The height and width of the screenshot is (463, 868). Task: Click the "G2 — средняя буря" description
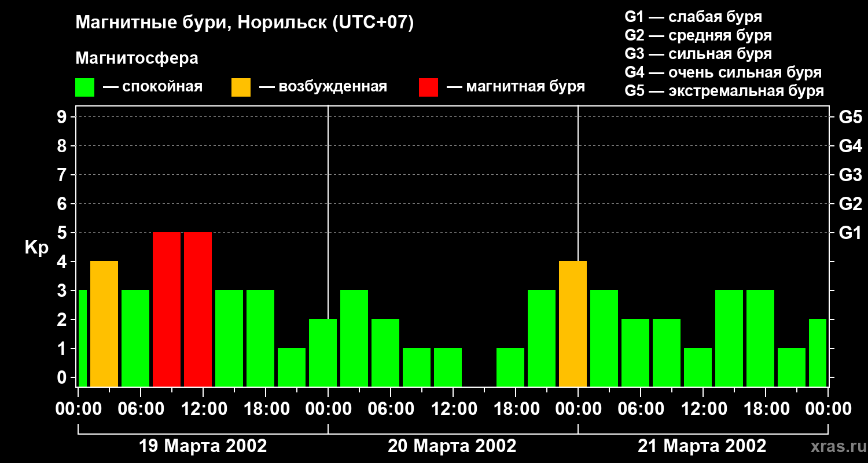coord(698,35)
